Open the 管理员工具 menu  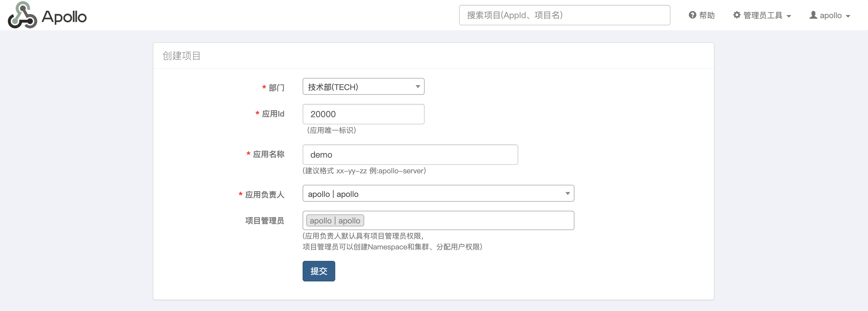click(763, 15)
